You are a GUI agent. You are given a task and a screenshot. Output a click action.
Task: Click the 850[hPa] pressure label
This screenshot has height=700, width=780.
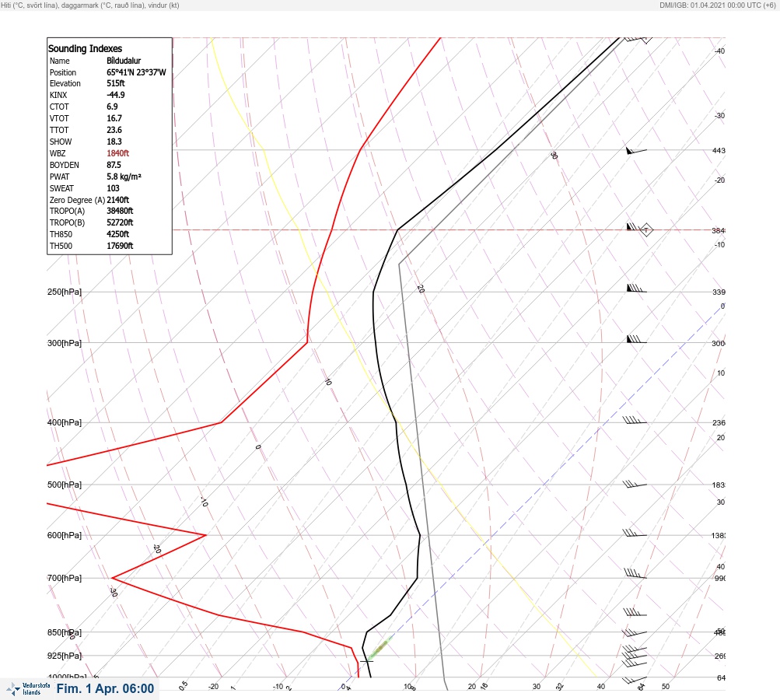pyautogui.click(x=65, y=632)
